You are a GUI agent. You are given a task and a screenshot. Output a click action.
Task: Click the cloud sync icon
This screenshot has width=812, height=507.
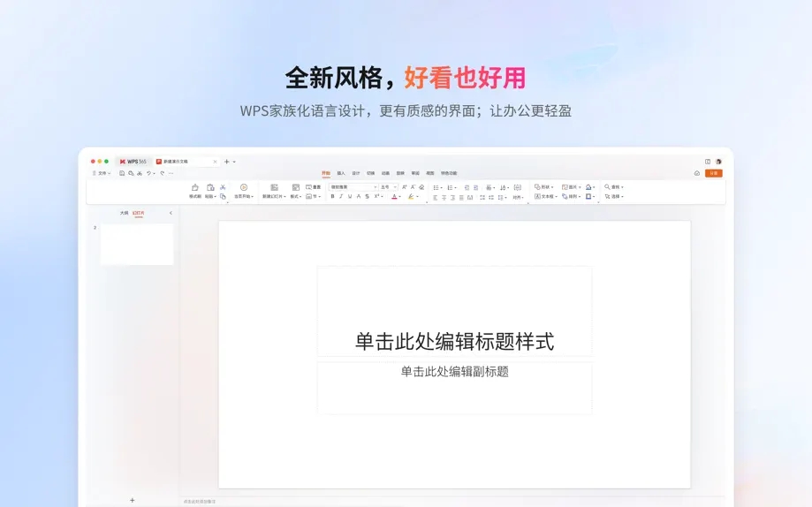point(697,173)
